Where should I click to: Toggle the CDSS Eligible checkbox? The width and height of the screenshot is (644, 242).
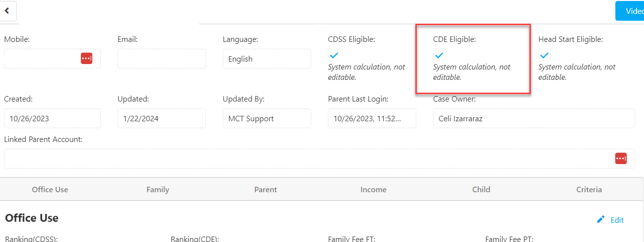click(334, 55)
